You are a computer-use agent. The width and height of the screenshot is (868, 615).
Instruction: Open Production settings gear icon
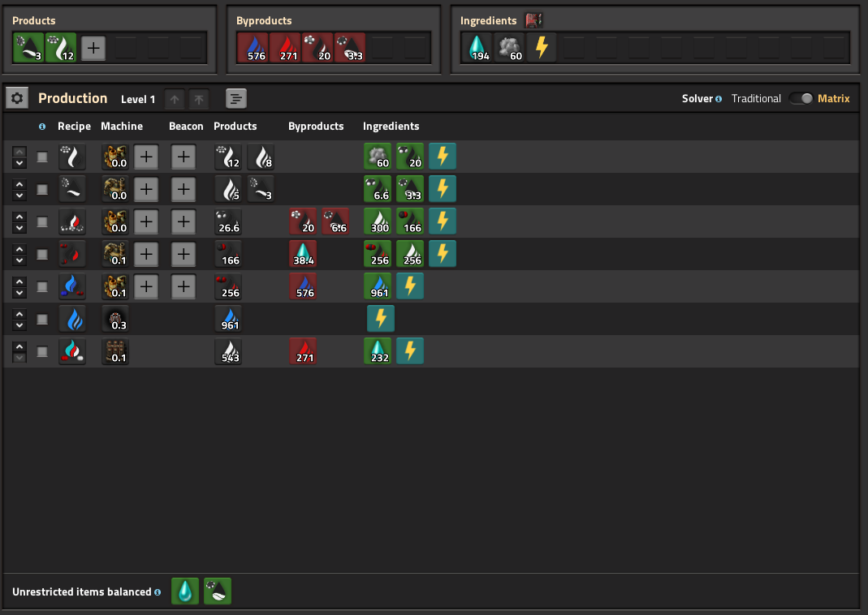tap(17, 98)
